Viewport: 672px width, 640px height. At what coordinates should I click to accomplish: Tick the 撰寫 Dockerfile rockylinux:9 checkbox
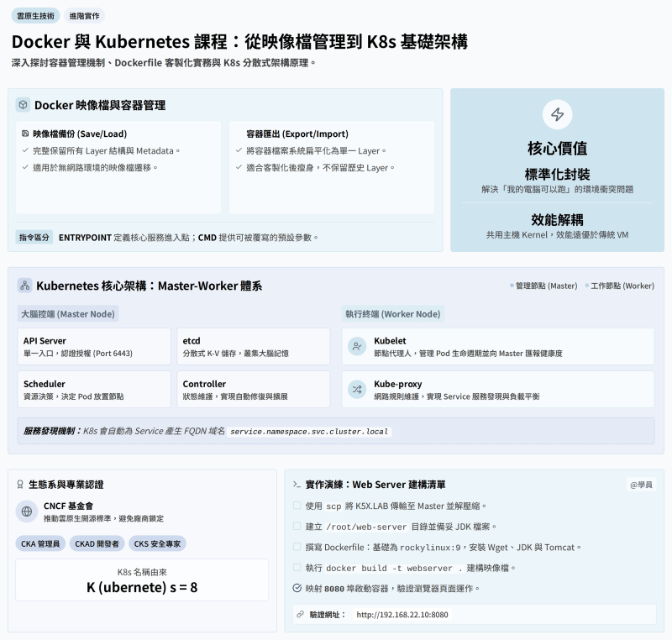pyautogui.click(x=297, y=547)
